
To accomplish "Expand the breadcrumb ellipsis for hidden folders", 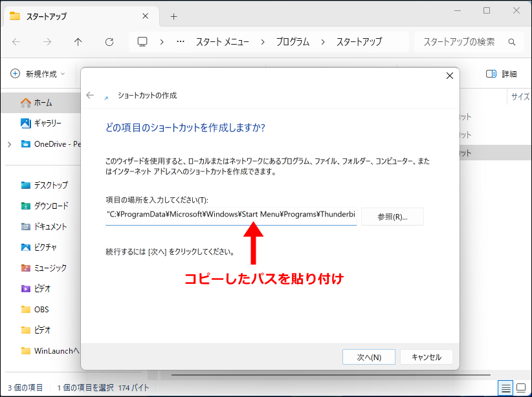I will (181, 42).
